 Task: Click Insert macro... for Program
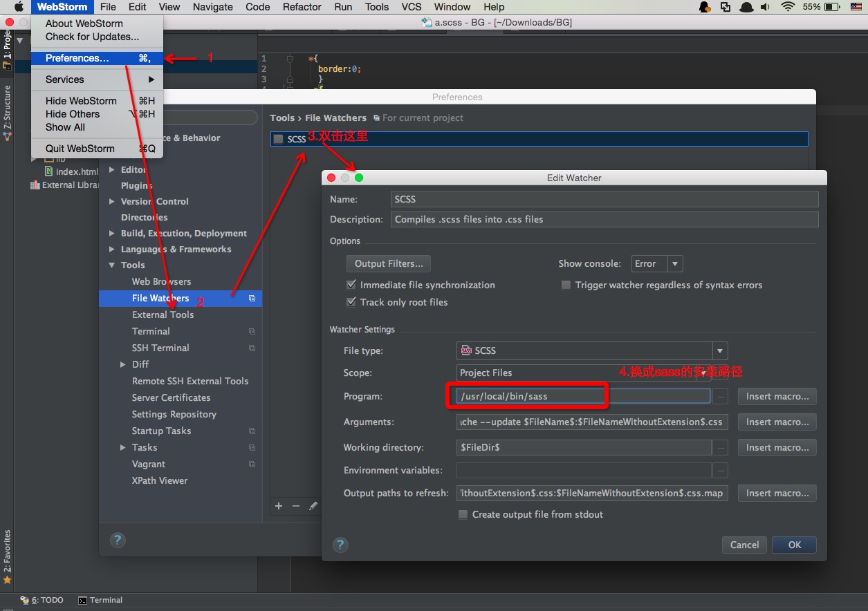click(777, 397)
